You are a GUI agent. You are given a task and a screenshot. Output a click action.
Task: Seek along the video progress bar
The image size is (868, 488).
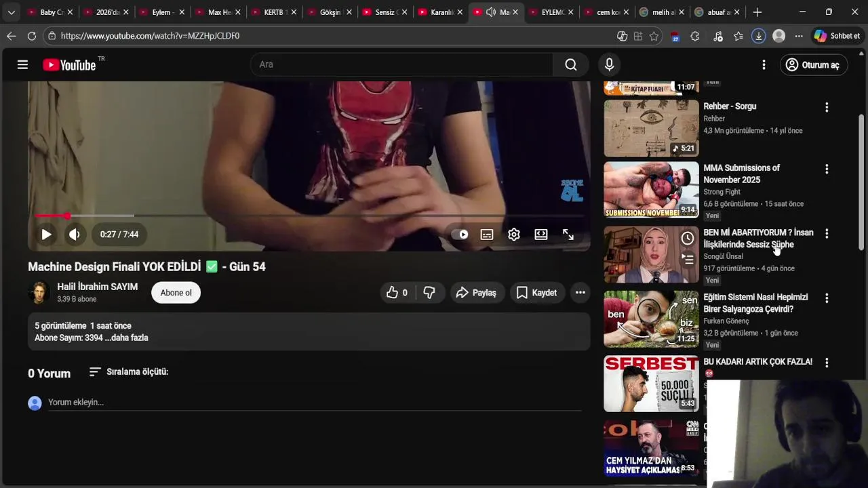coord(309,216)
